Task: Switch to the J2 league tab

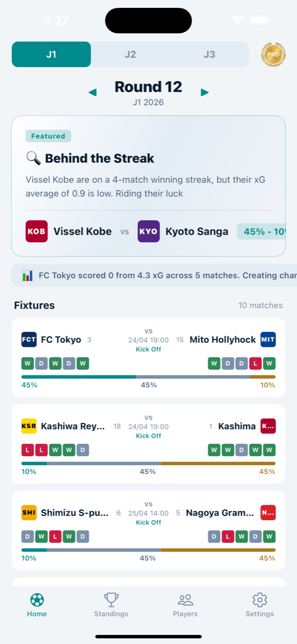Action: click(x=130, y=54)
